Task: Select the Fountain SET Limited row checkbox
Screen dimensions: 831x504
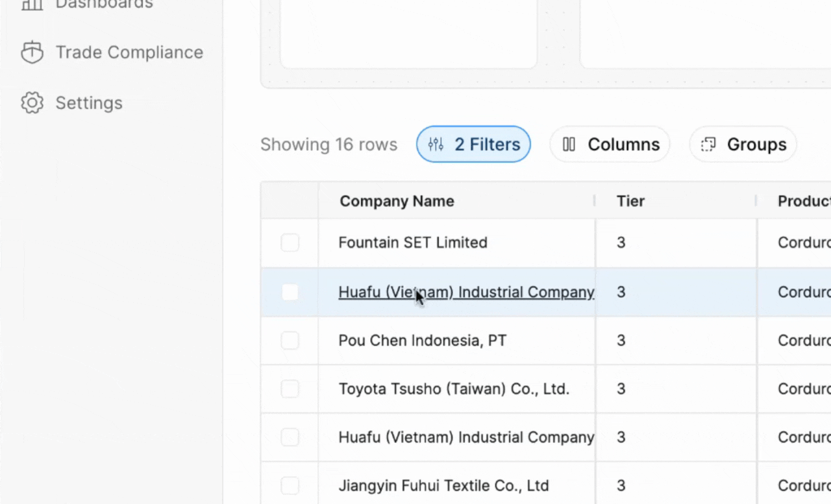Action: pyautogui.click(x=290, y=243)
